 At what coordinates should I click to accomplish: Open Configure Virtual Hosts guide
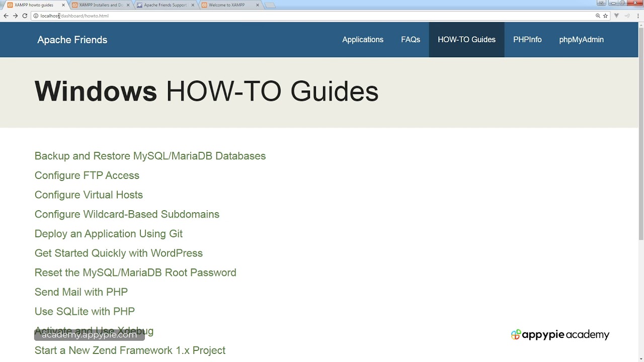[89, 195]
